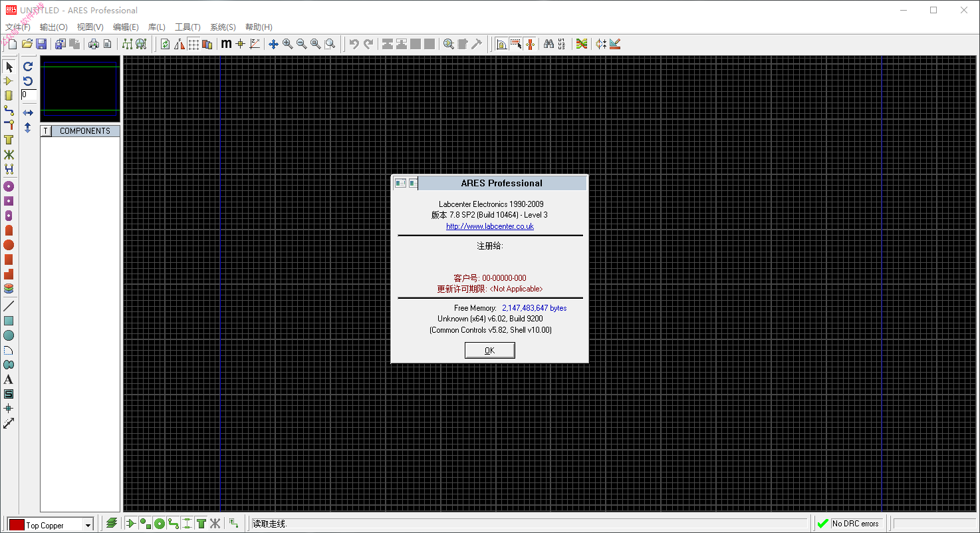Screen dimensions: 980x533
Task: Click the horizontal mirror arrow icon
Action: [28, 113]
